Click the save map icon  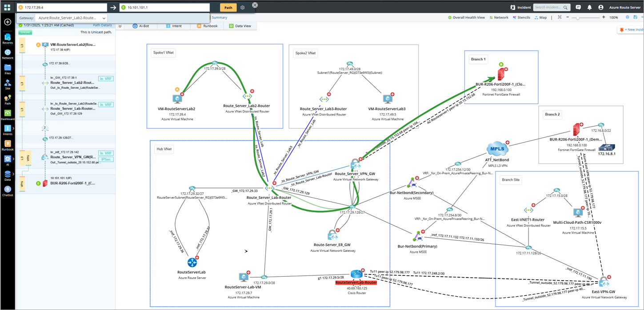(x=635, y=17)
